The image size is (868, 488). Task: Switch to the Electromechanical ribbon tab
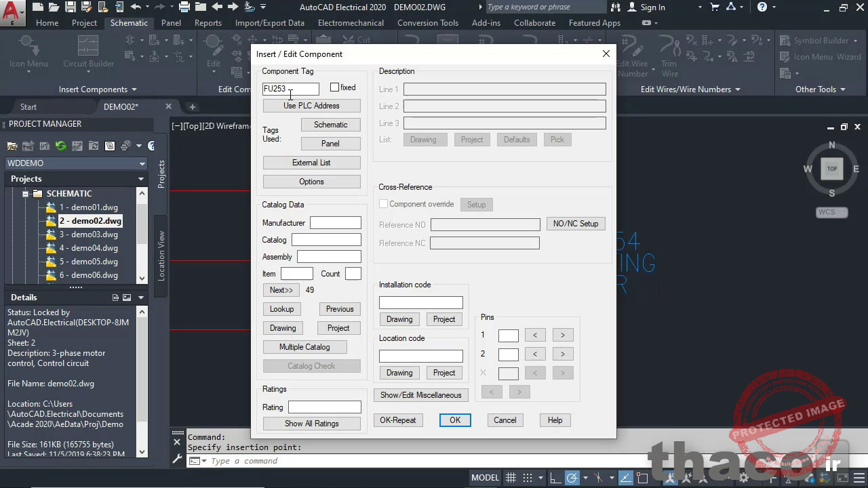click(351, 22)
